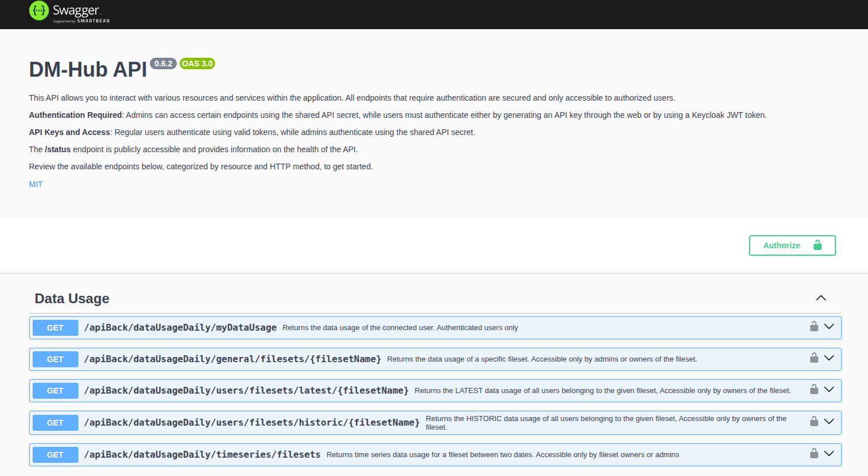Expand the timeseries/filesets endpoint chevron
Screen dimensions: 868x476
click(x=829, y=454)
